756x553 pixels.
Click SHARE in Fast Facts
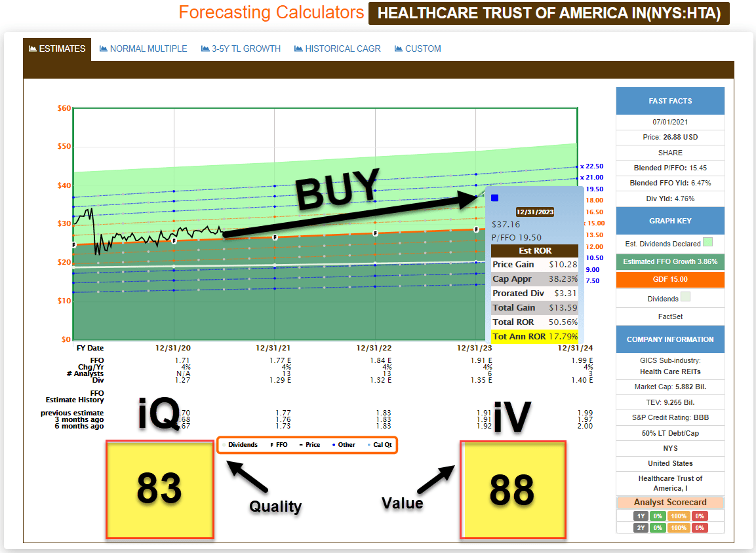[670, 153]
